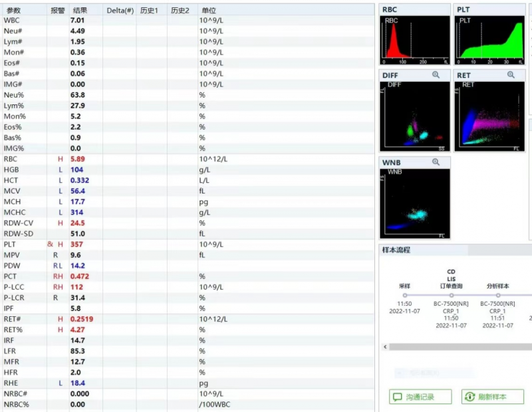This screenshot has width=532, height=412.
Task: Click the 采样 timeline node
Action: tap(405, 295)
